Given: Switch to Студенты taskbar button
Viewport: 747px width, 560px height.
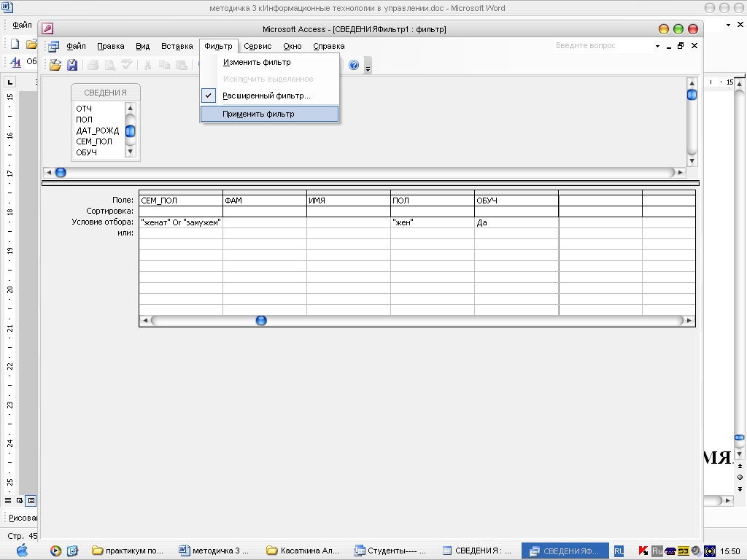Looking at the screenshot, I should click(391, 551).
